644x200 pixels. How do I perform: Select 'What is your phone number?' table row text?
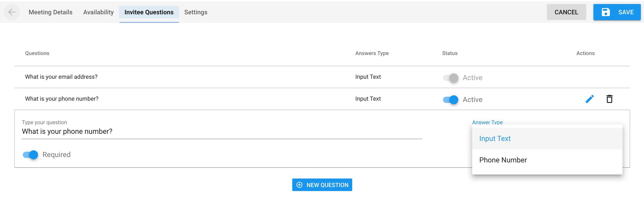pos(62,99)
